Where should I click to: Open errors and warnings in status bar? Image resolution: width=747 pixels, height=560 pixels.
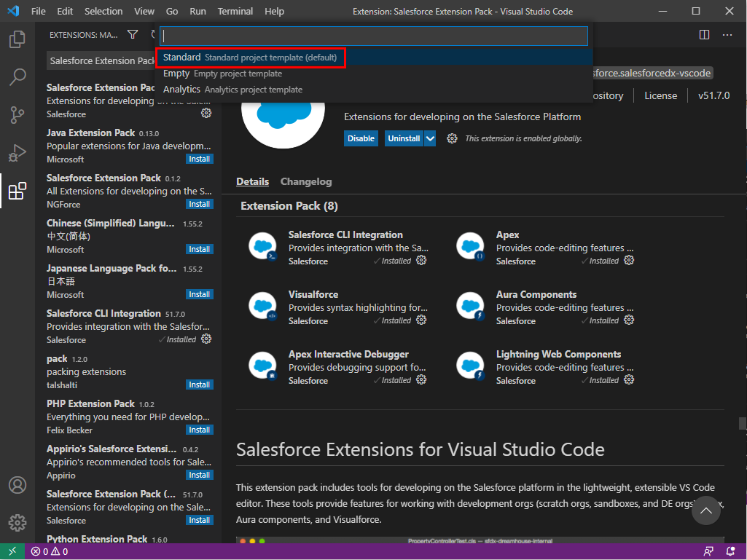tap(50, 551)
